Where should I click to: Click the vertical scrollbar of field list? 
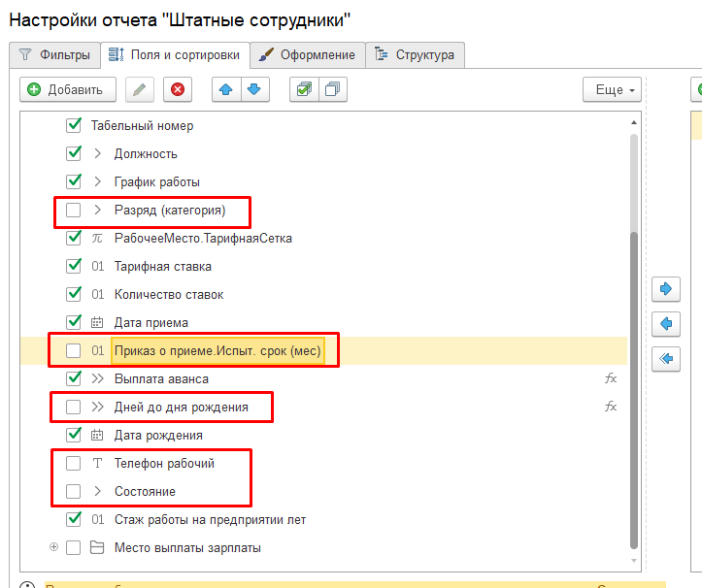[x=635, y=388]
